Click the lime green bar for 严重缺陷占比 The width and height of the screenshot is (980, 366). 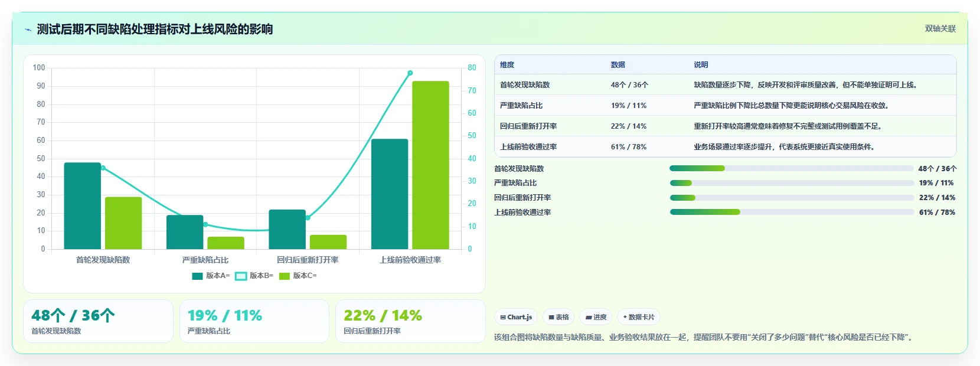(x=226, y=243)
